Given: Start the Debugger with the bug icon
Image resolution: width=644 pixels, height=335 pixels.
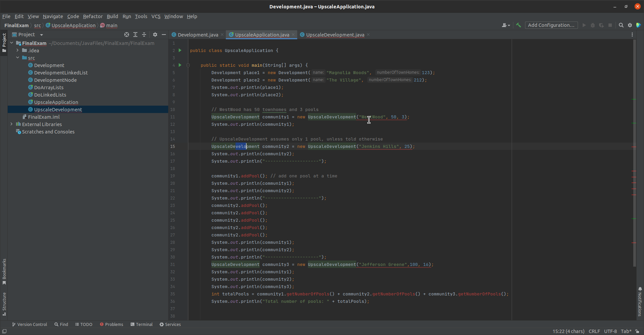Looking at the screenshot, I should click(x=593, y=25).
